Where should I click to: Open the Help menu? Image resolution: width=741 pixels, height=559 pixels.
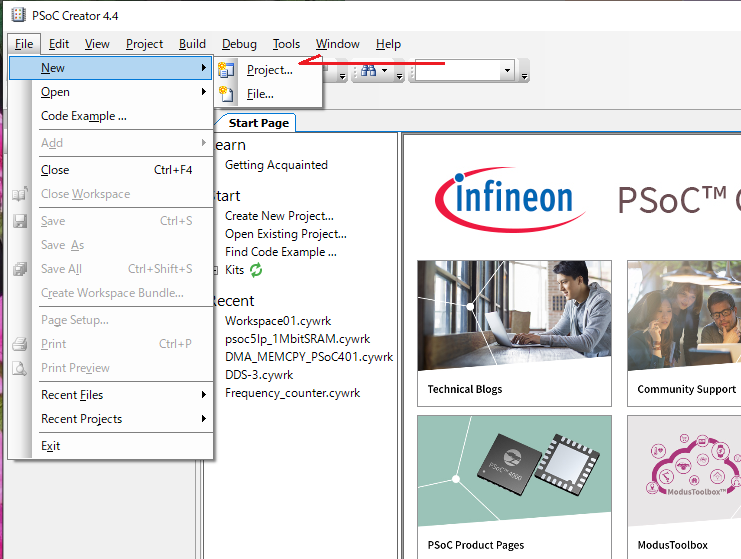coord(388,44)
